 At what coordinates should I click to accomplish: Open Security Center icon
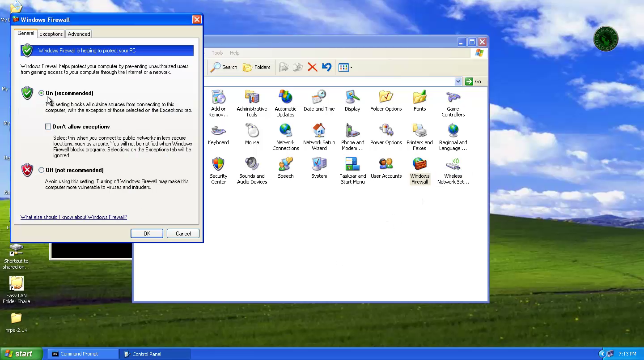(x=218, y=171)
